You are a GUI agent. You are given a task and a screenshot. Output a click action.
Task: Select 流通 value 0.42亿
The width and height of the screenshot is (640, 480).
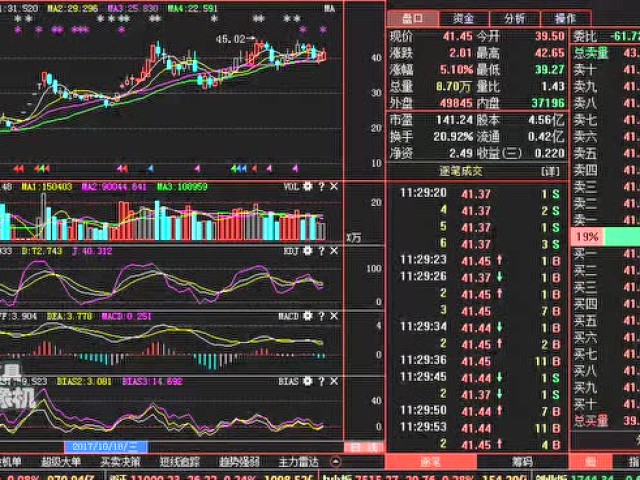click(546, 136)
